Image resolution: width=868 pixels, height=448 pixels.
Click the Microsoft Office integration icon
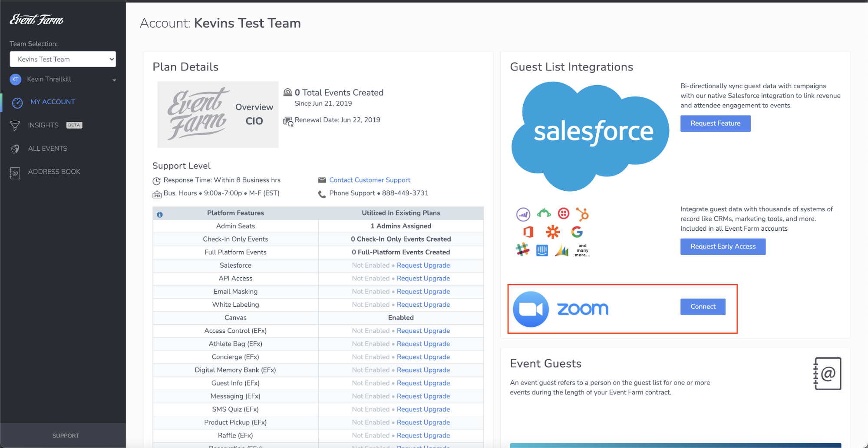pyautogui.click(x=528, y=232)
